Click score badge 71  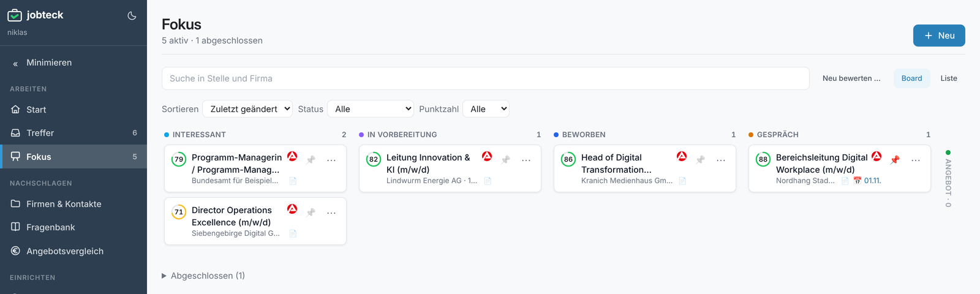tap(179, 212)
